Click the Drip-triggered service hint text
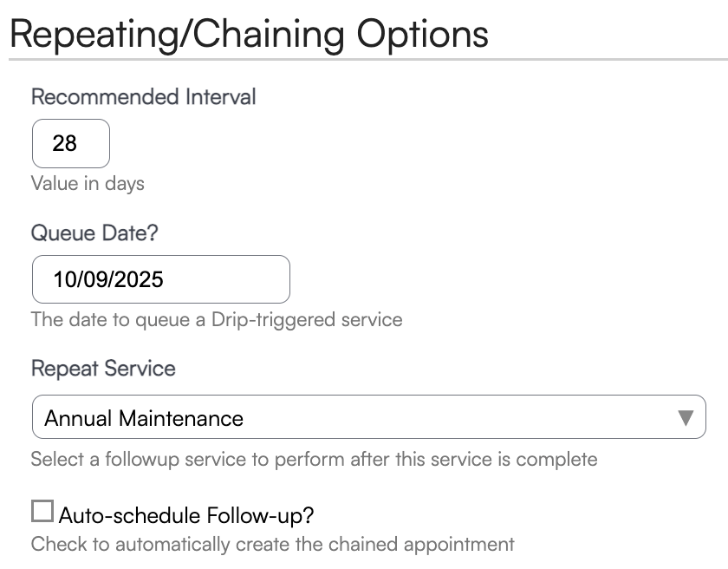Image resolution: width=728 pixels, height=569 pixels. [x=217, y=319]
